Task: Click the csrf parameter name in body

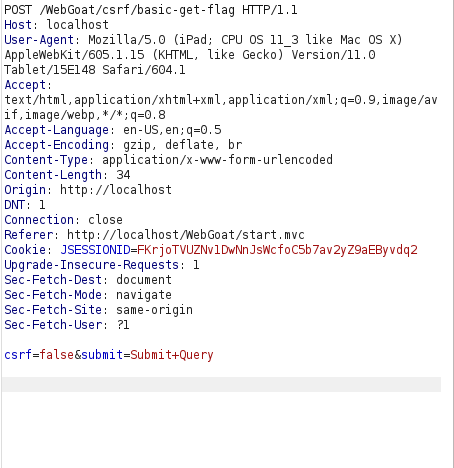Action: tap(18, 355)
